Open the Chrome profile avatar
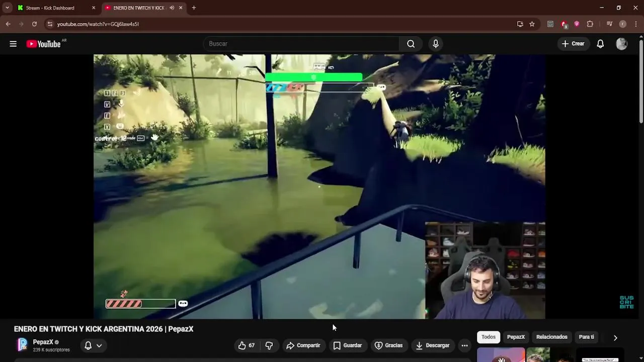644x362 pixels. [623, 24]
